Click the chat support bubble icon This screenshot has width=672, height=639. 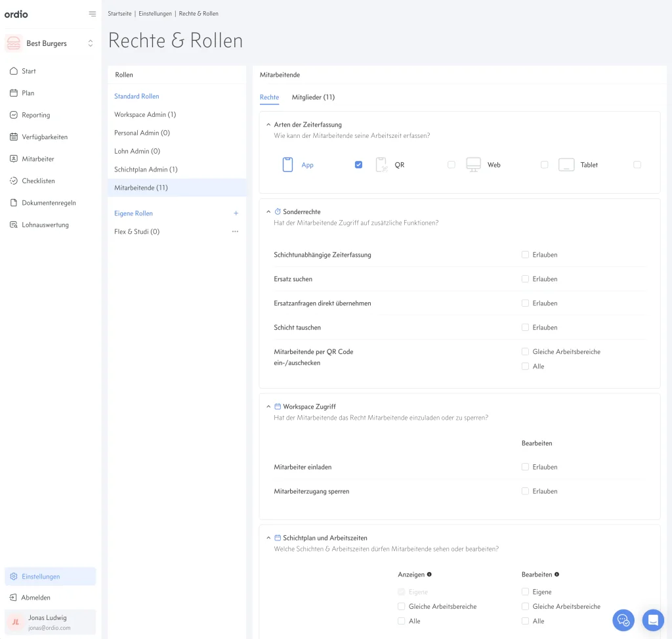(623, 619)
